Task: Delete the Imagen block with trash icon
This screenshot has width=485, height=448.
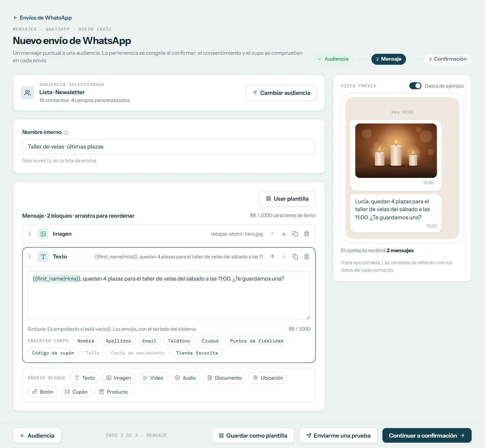Action: point(306,234)
